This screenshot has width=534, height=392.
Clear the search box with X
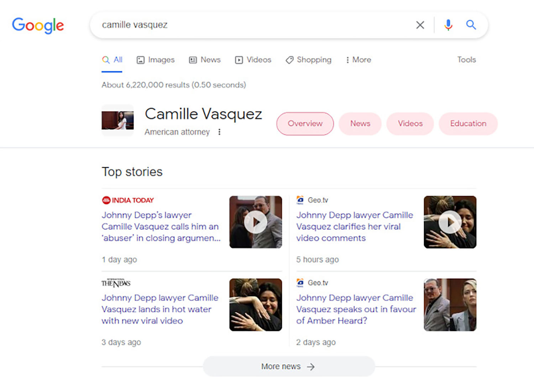[x=420, y=25]
